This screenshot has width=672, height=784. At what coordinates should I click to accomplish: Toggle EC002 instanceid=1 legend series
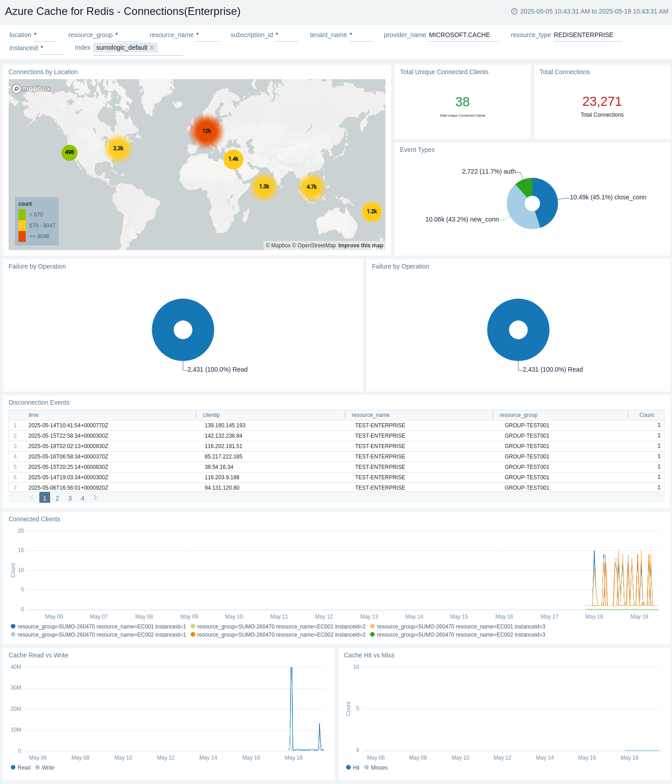point(99,635)
